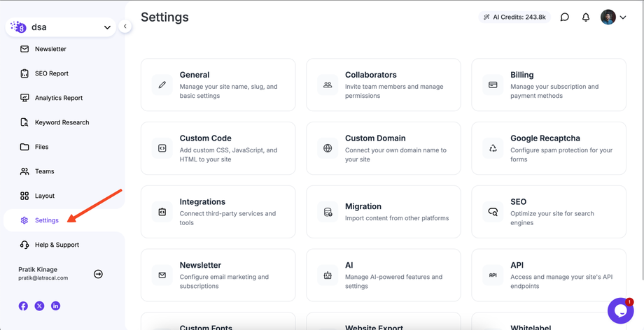644x330 pixels.
Task: Open Keyword Research menu item
Action: point(62,122)
